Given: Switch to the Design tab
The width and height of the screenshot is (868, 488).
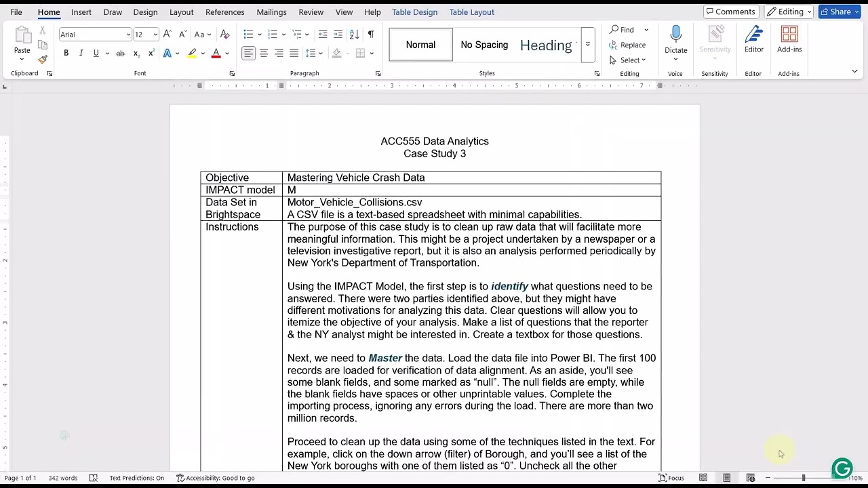Looking at the screenshot, I should click(145, 12).
